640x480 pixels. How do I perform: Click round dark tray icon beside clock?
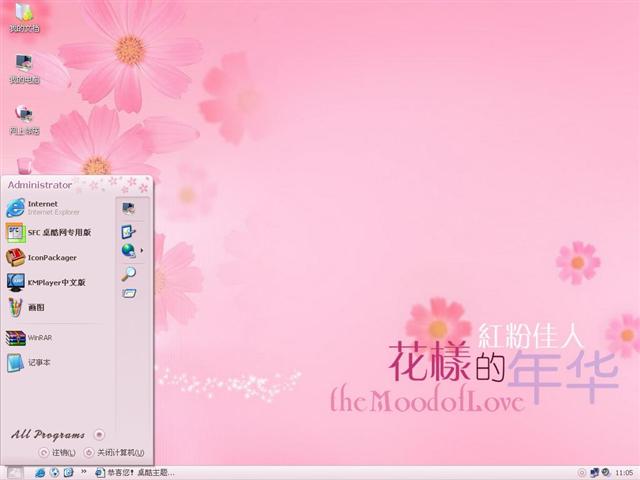(x=606, y=473)
